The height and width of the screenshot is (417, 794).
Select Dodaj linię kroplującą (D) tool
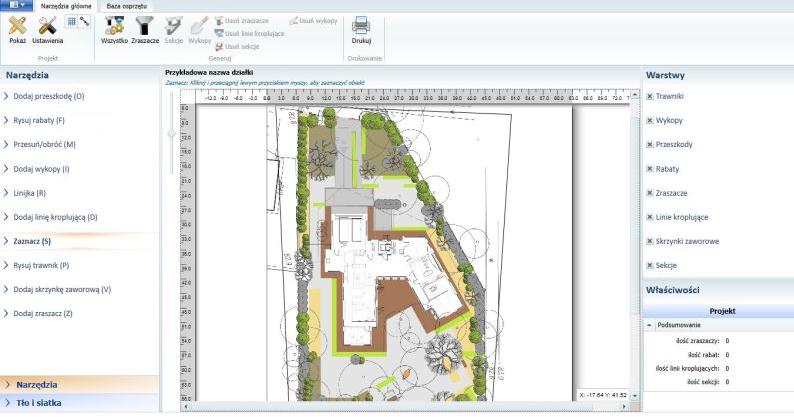[55, 217]
